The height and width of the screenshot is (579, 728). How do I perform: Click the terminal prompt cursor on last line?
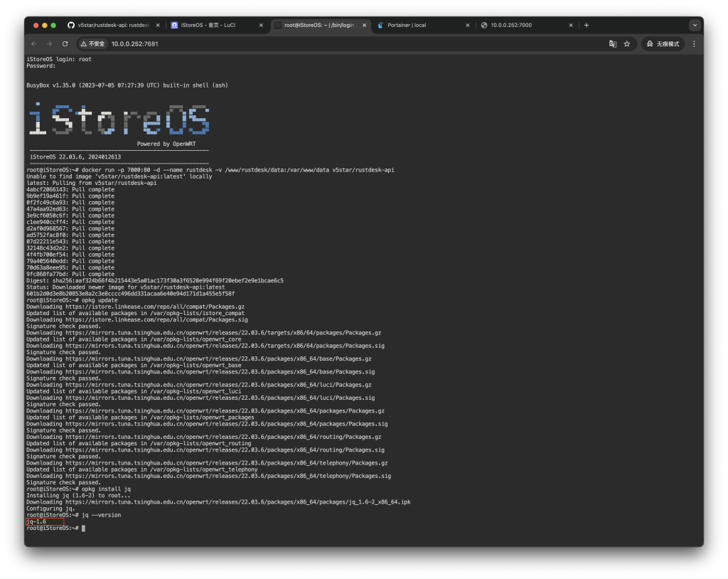point(83,528)
